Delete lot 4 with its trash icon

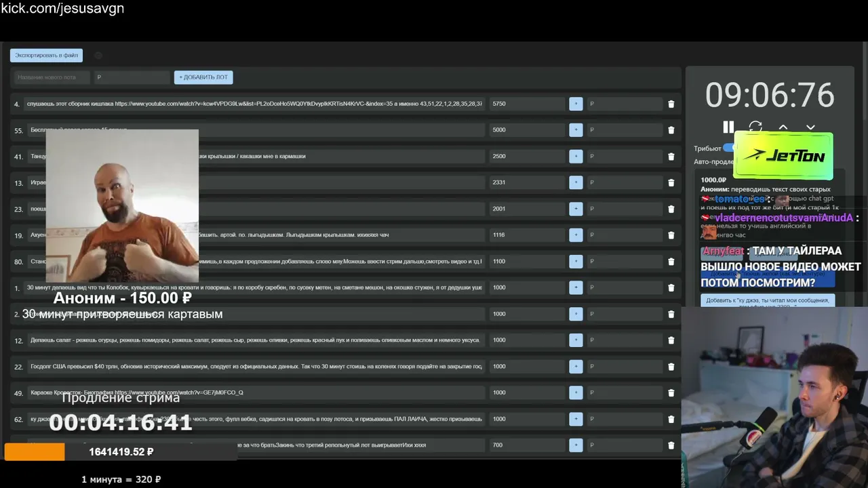[671, 104]
